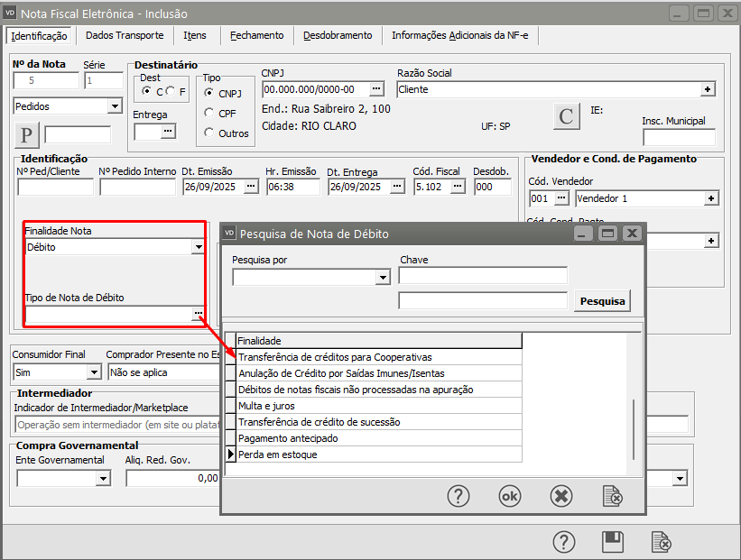Click the P pedido button

27,135
